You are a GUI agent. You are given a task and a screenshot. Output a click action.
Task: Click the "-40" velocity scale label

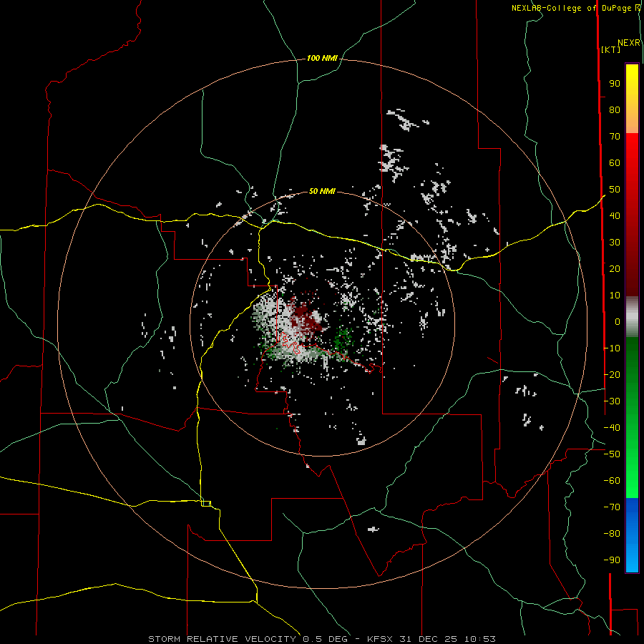coord(612,428)
